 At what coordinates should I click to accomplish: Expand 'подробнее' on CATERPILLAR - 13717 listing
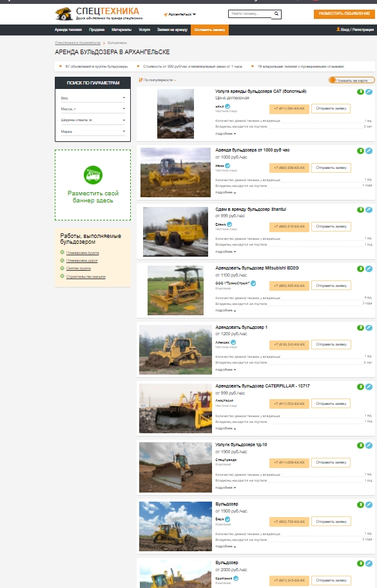(x=225, y=428)
